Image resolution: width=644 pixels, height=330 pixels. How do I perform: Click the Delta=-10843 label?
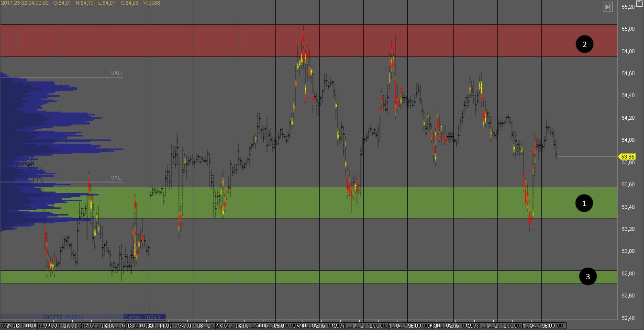[x=144, y=317]
